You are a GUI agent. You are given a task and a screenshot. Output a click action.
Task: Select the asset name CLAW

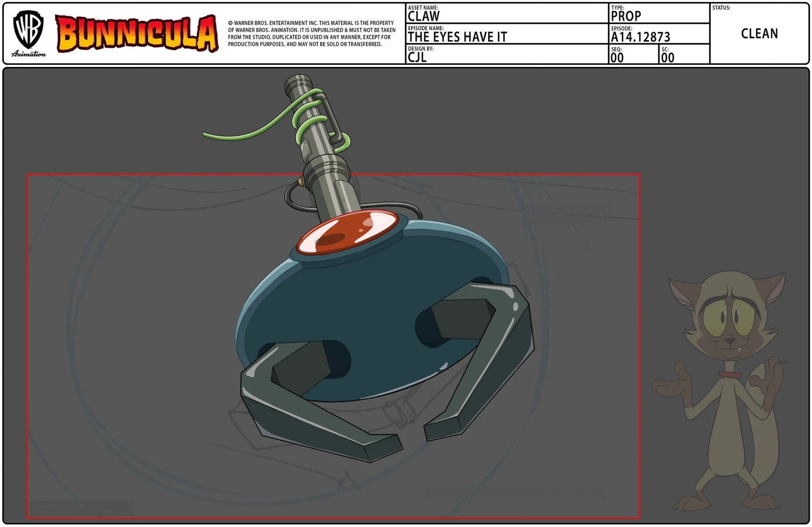pos(424,16)
